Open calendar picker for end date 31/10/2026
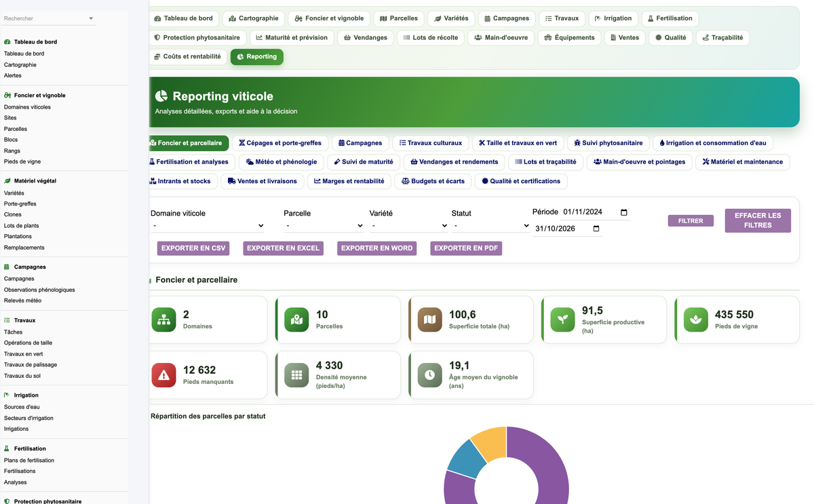This screenshot has width=814, height=504. click(x=596, y=229)
